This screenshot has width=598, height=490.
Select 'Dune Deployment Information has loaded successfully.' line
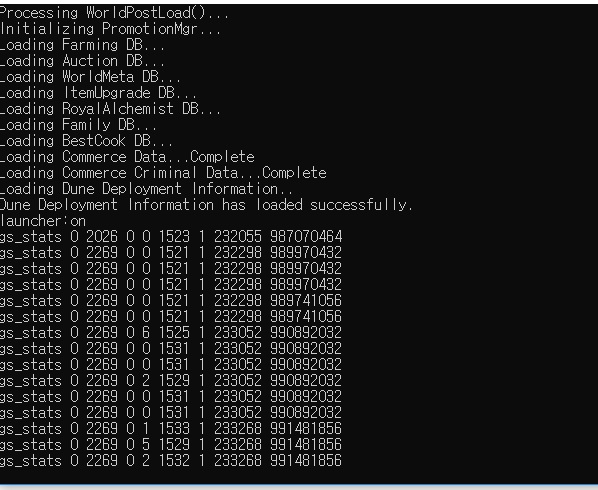(x=206, y=206)
